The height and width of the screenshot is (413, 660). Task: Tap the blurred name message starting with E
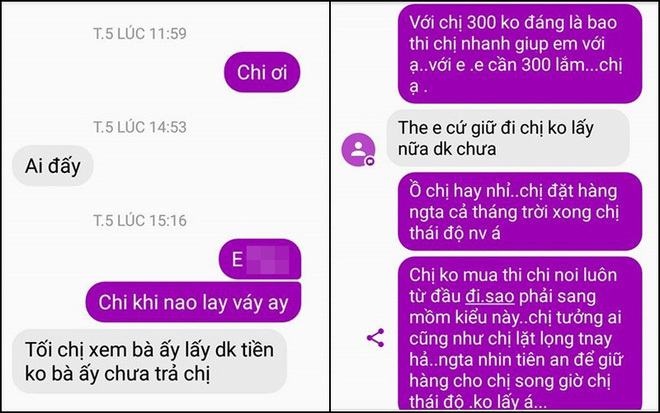tap(260, 259)
